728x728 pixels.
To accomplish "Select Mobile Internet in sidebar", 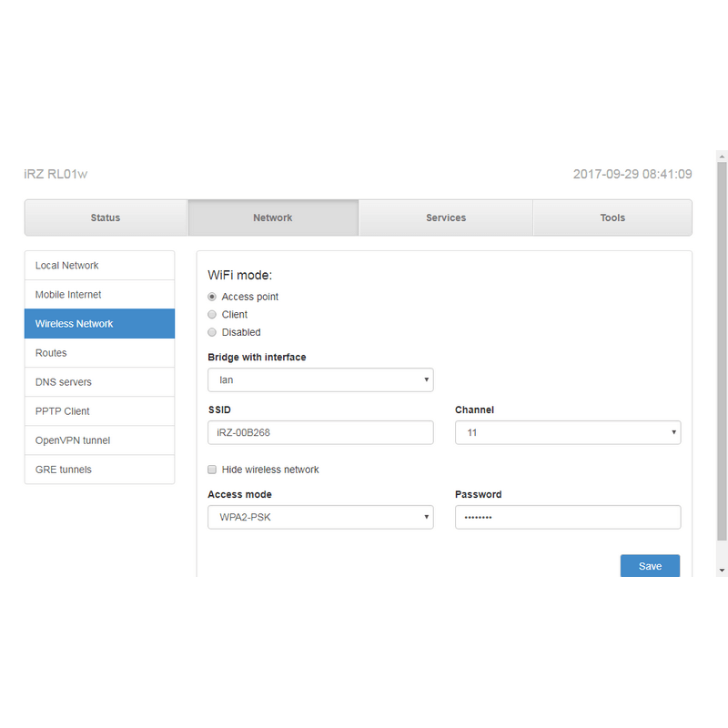I will click(99, 295).
